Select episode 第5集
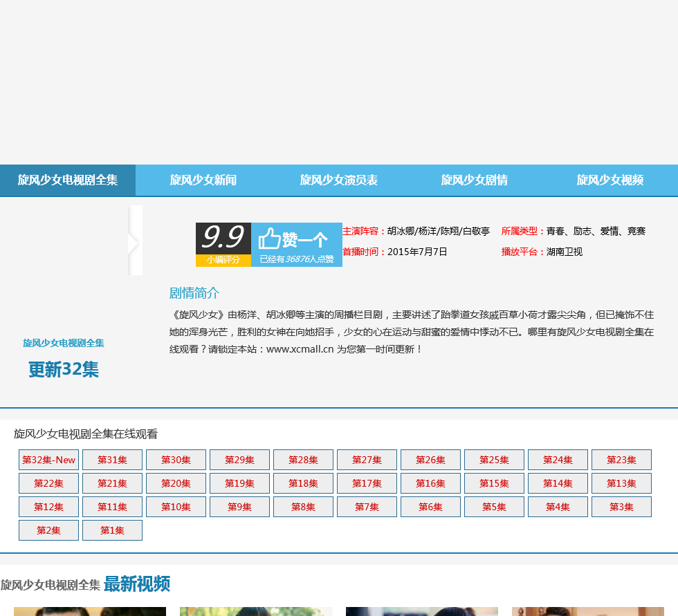Image resolution: width=678 pixels, height=616 pixels. [x=494, y=507]
